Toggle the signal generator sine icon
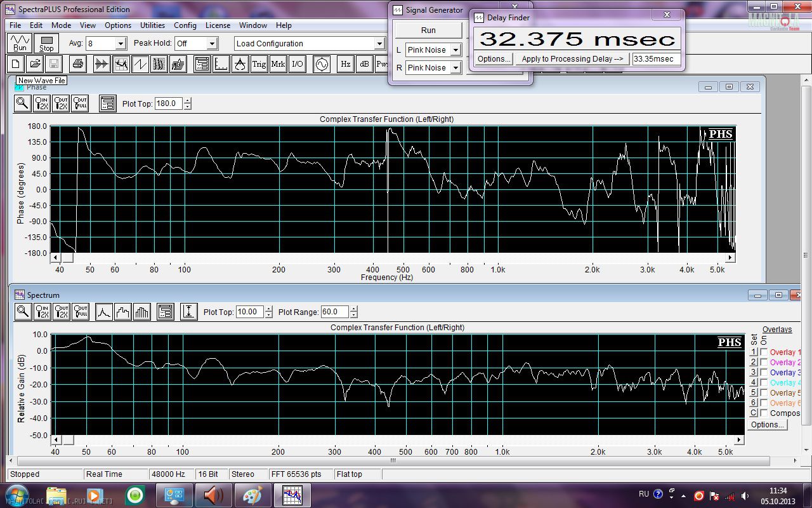 point(322,64)
